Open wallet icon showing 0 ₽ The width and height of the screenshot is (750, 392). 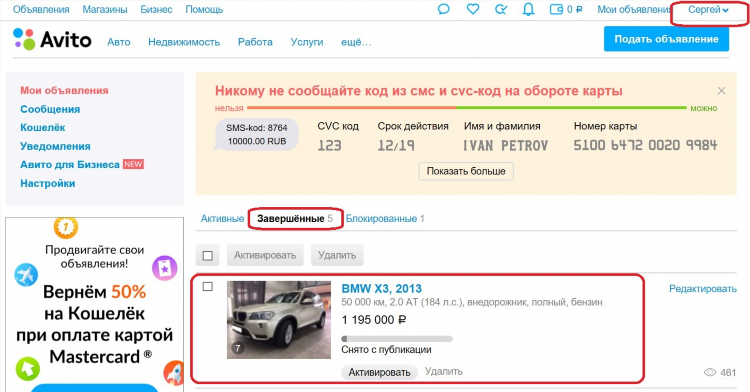[566, 9]
